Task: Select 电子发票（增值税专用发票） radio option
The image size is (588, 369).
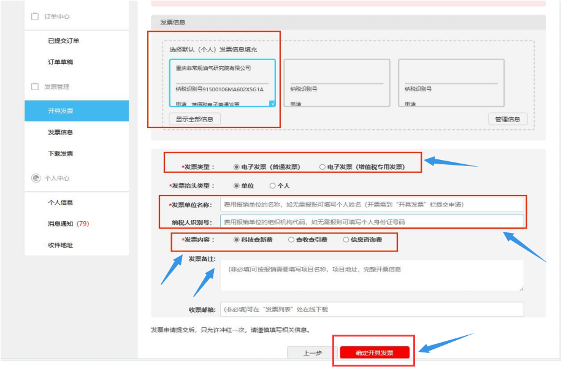Action: click(x=323, y=167)
